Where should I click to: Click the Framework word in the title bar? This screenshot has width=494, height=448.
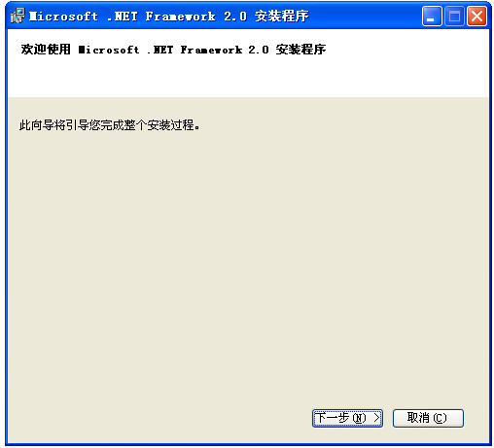(180, 17)
